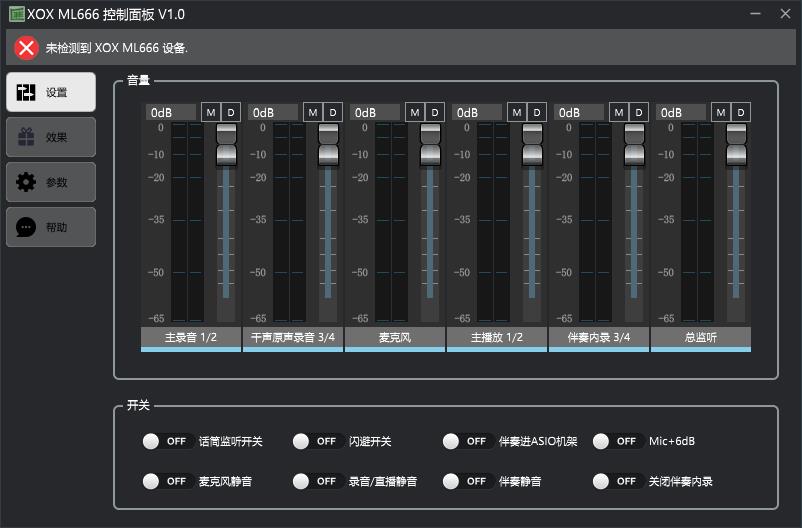
Task: Click the 0dB value field of 麦克风
Action: pos(375,113)
